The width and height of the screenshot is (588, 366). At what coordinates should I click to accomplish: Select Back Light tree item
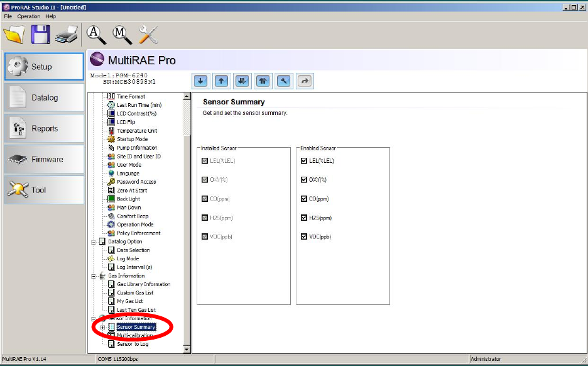point(128,199)
